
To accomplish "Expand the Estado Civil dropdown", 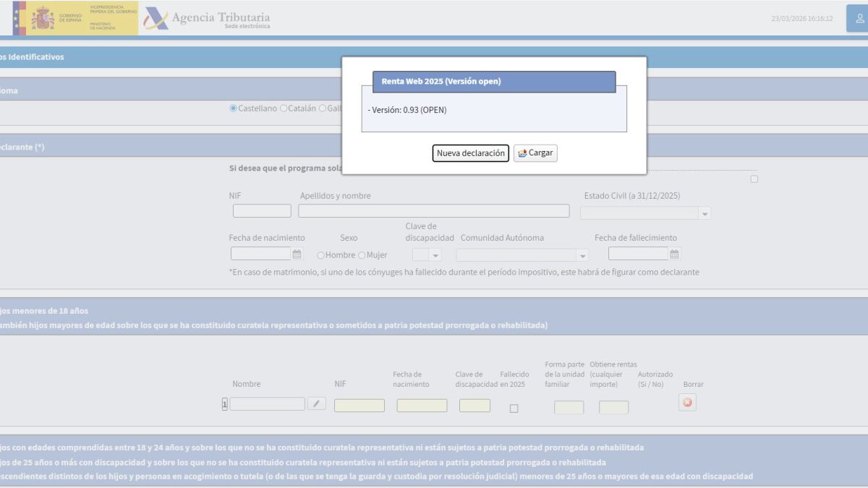I will [645, 213].
